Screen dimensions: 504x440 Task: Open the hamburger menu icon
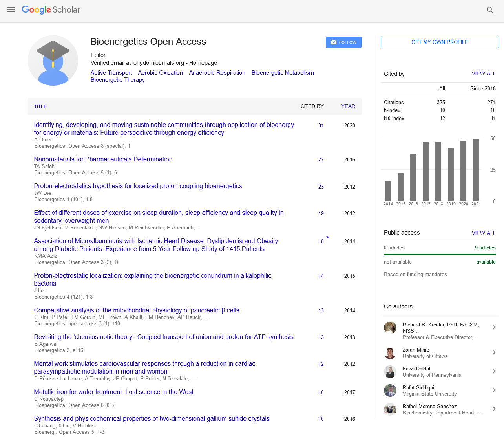11,10
